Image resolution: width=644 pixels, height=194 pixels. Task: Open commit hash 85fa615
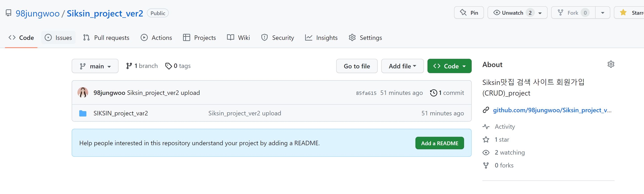point(366,93)
